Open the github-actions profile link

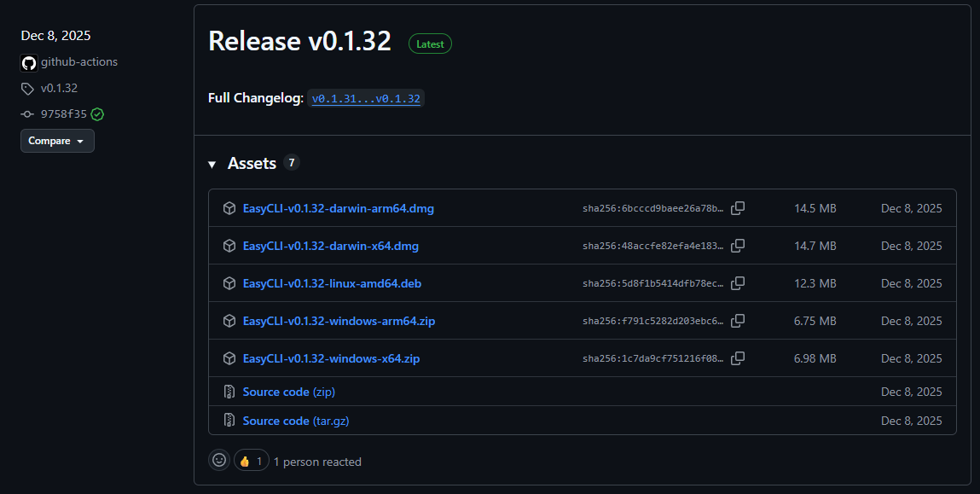[x=79, y=62]
